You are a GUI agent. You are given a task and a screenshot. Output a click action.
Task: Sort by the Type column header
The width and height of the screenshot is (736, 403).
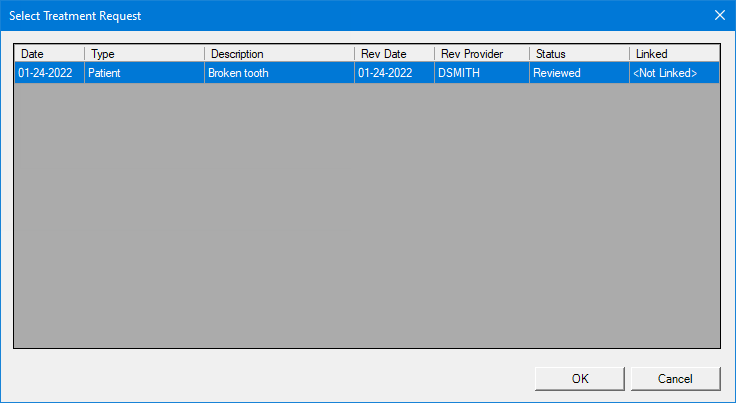pyautogui.click(x=144, y=54)
